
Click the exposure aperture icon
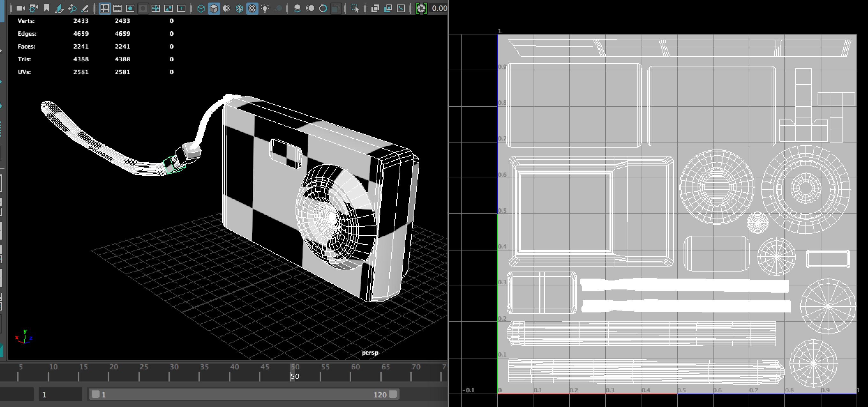421,8
